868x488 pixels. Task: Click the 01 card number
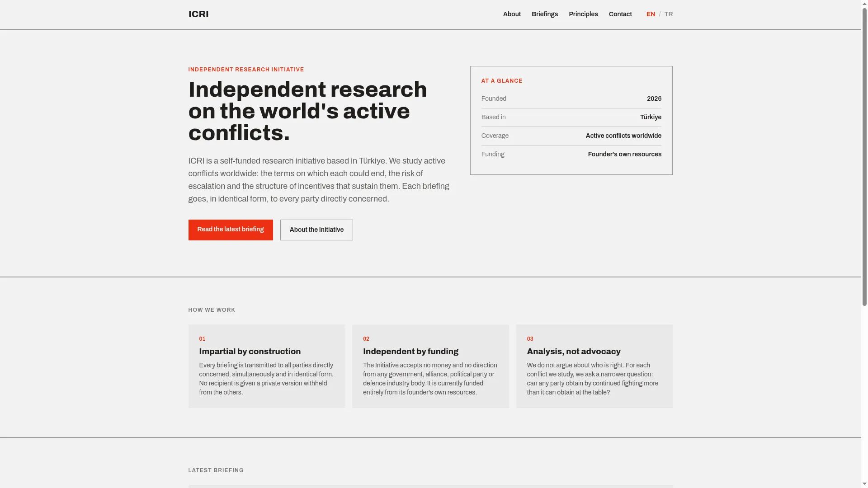pyautogui.click(x=202, y=339)
